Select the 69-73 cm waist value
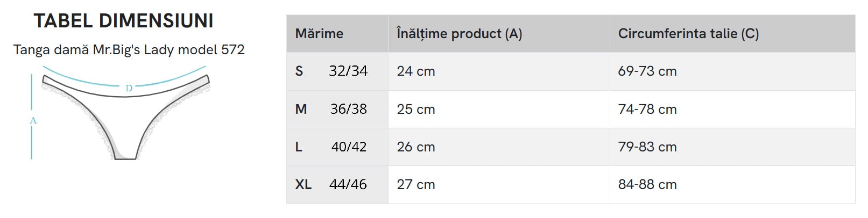 [647, 71]
